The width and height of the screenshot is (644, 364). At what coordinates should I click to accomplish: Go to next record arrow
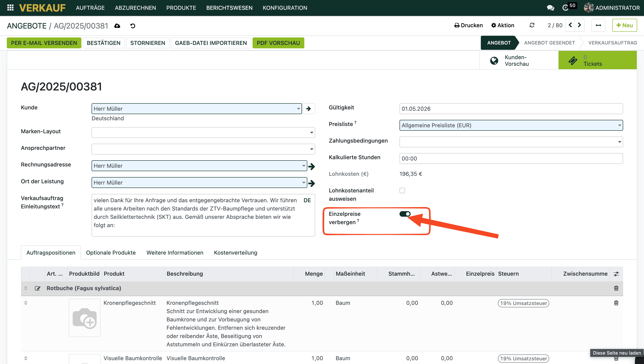[579, 25]
